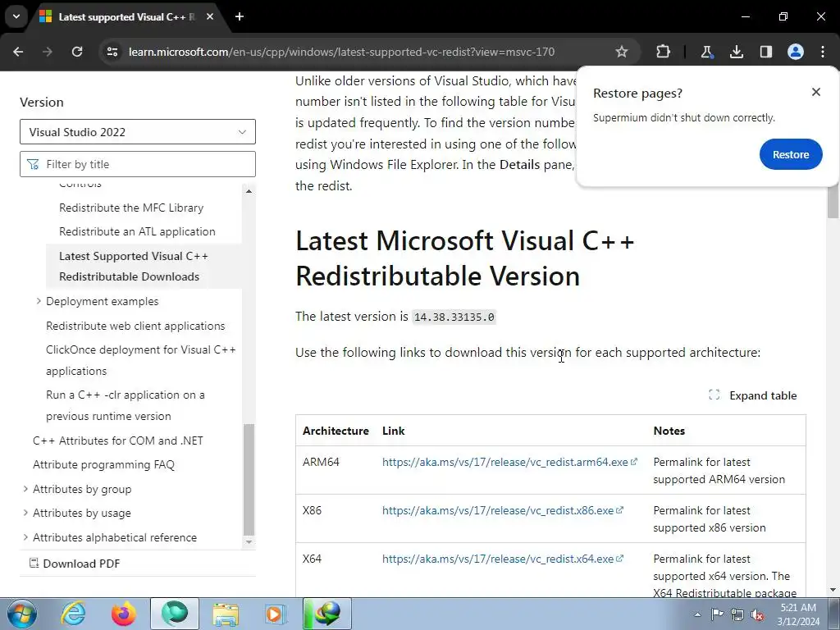This screenshot has height=630, width=840.
Task: Open a new browser tab
Action: 240,16
